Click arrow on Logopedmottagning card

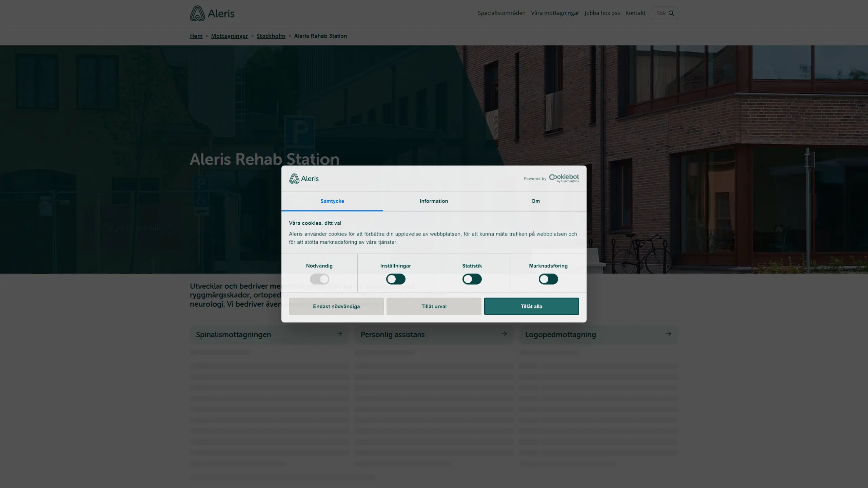(669, 334)
